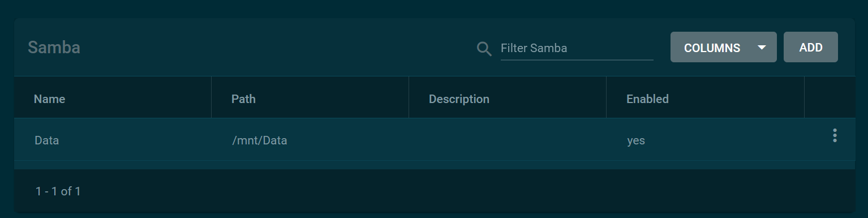The width and height of the screenshot is (868, 218).
Task: Focus the Filter Samba search field
Action: 577,48
